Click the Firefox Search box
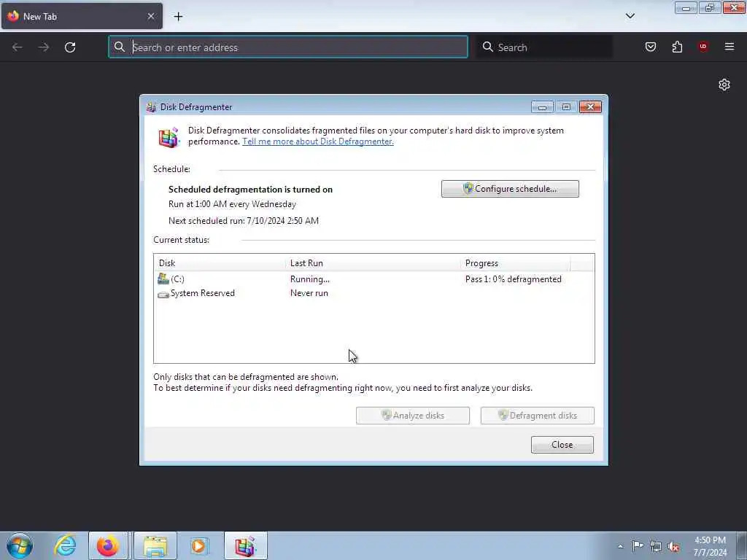The width and height of the screenshot is (747, 560). tap(544, 47)
